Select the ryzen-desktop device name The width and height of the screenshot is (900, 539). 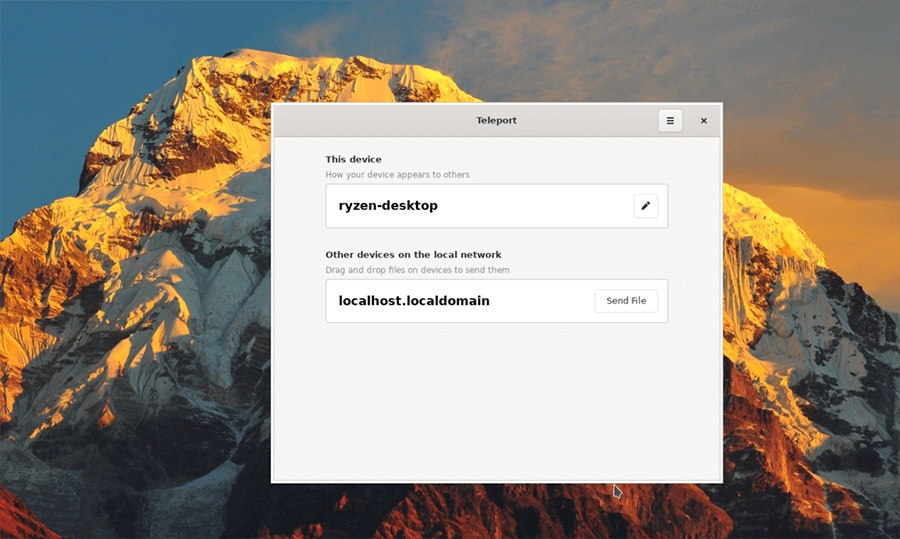click(x=388, y=206)
